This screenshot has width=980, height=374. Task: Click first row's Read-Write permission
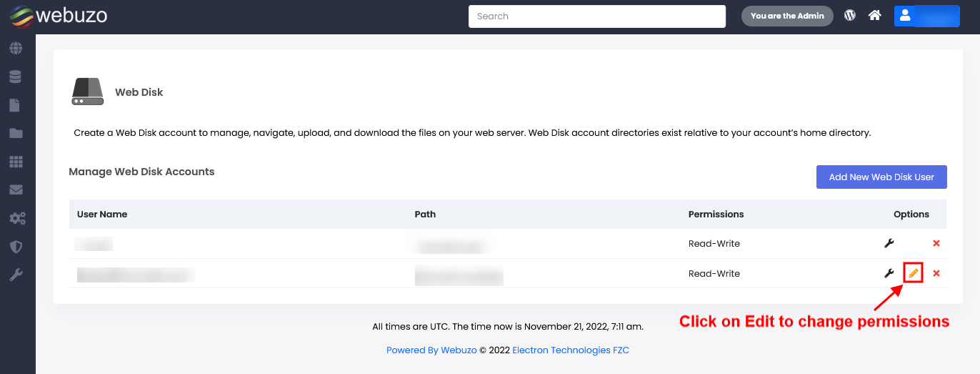[x=714, y=244]
